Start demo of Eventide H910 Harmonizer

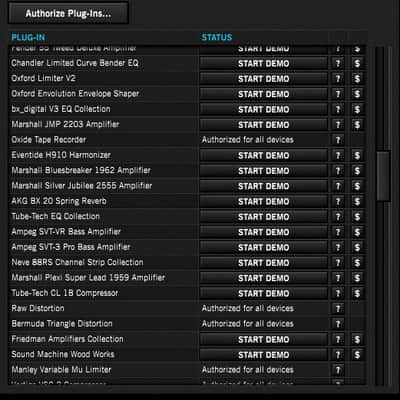[264, 155]
